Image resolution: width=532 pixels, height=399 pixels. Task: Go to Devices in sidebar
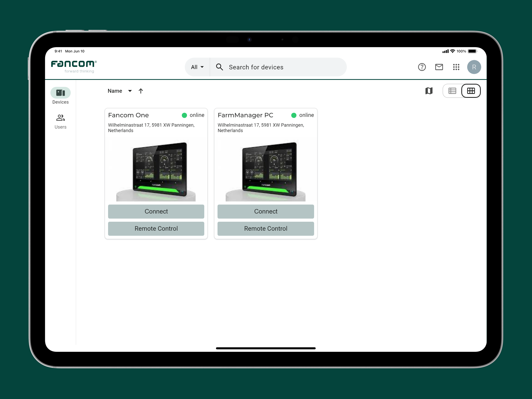pyautogui.click(x=60, y=96)
